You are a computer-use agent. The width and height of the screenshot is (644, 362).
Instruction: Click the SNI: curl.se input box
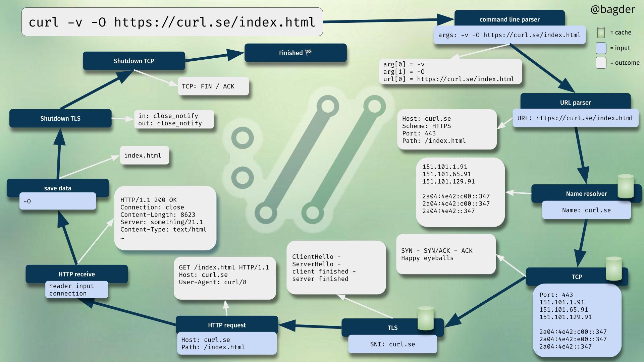click(x=392, y=344)
